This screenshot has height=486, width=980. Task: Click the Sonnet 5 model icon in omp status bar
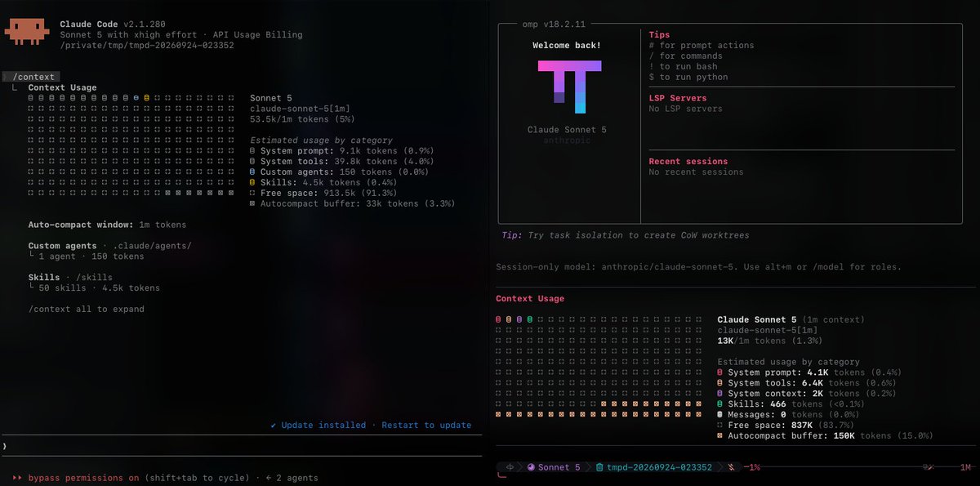(x=529, y=468)
